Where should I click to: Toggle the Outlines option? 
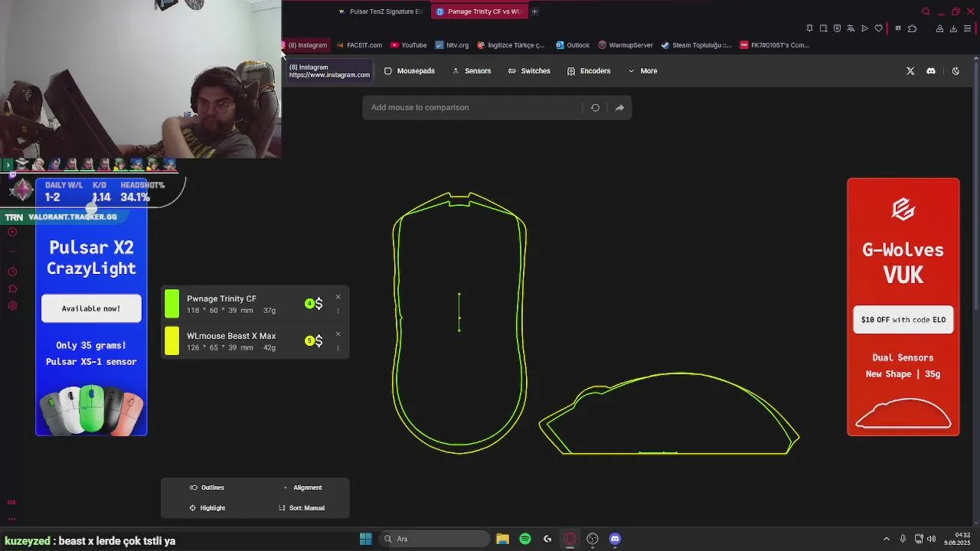coord(207,487)
